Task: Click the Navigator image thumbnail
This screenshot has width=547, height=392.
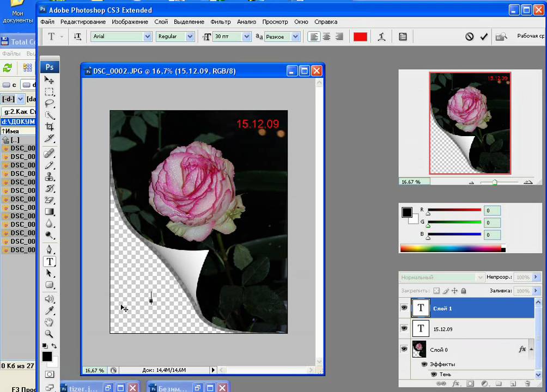Action: point(470,123)
